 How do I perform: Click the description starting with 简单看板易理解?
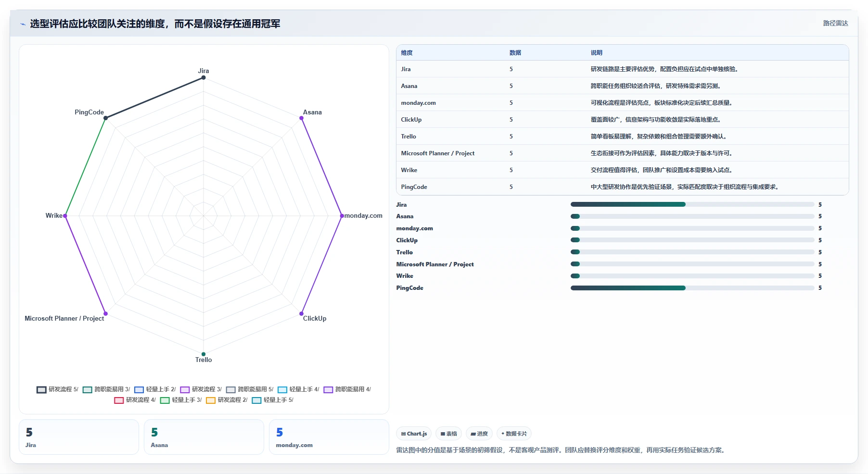click(659, 137)
